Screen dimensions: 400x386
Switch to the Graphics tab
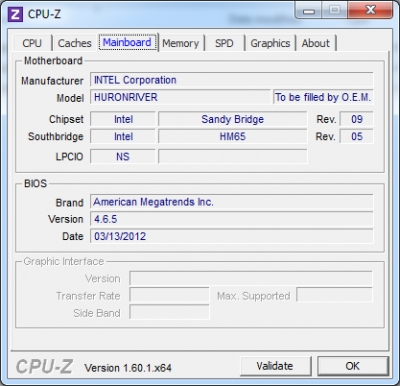270,43
